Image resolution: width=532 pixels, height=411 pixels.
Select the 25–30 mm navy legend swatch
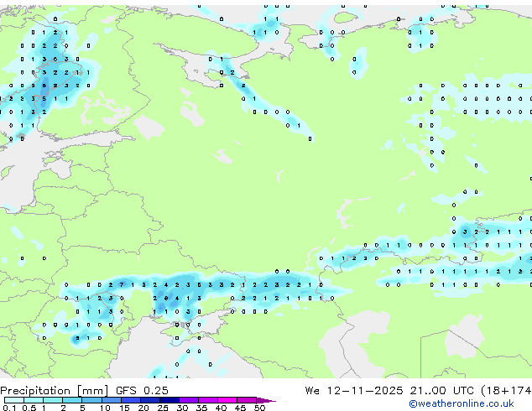(170, 400)
